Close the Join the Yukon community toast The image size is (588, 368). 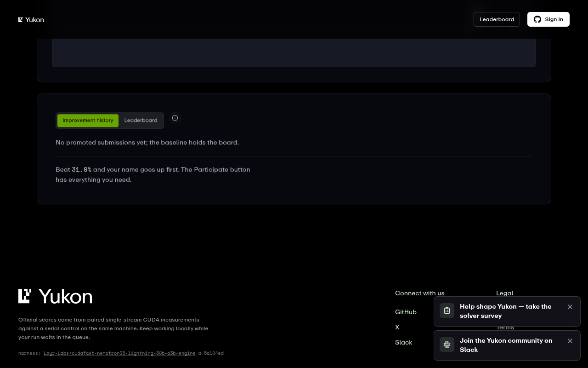[x=570, y=341]
